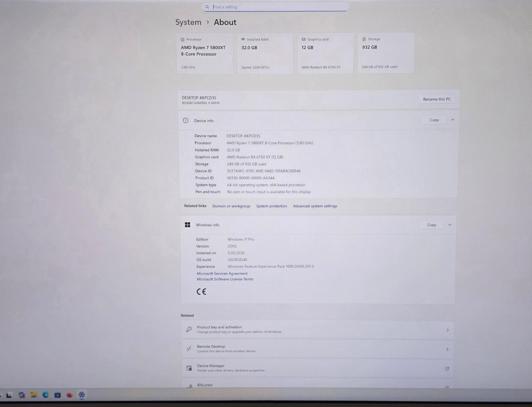The width and height of the screenshot is (532, 407).
Task: Click the Processor chip icon in top card
Action: (x=182, y=39)
